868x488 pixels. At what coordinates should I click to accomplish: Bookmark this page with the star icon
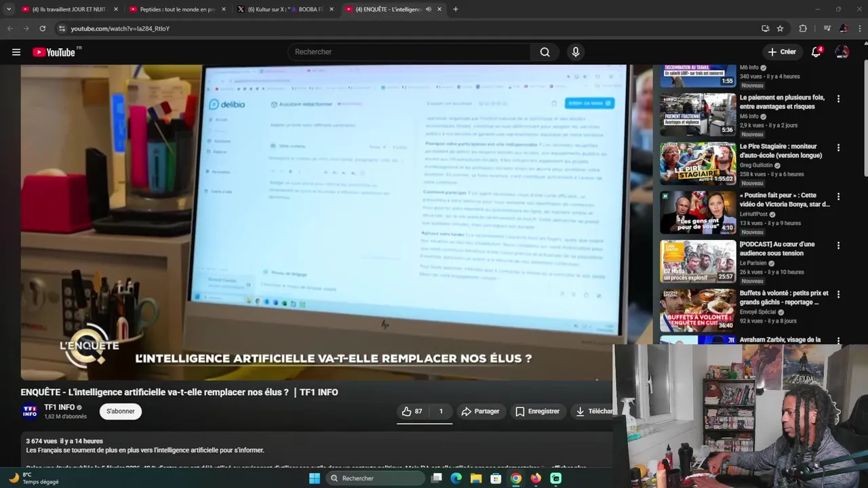point(781,28)
